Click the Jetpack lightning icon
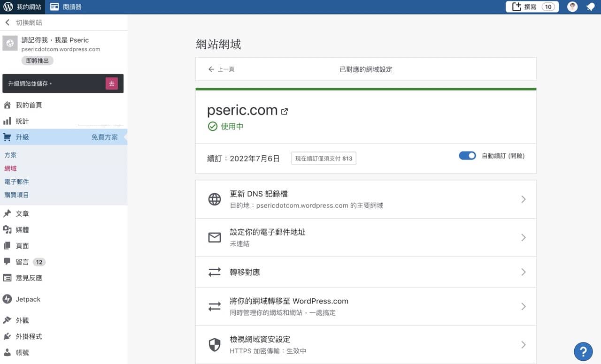Viewport: 601px width, 364px height. 7,299
